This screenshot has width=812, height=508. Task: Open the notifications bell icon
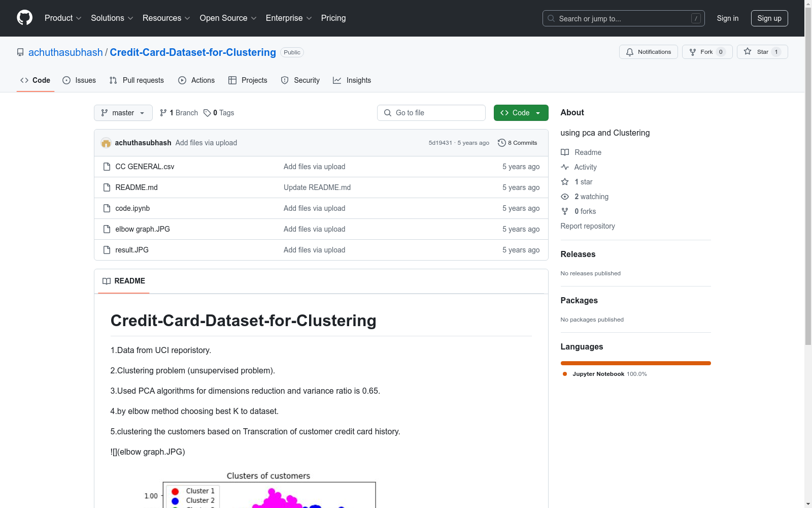630,52
